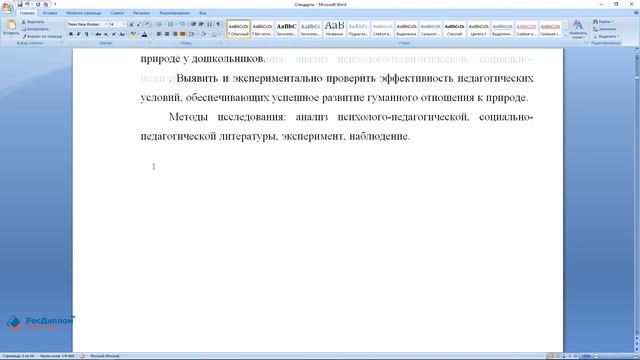Apply Строгий style
This screenshot has width=640, height=360.
point(454,29)
